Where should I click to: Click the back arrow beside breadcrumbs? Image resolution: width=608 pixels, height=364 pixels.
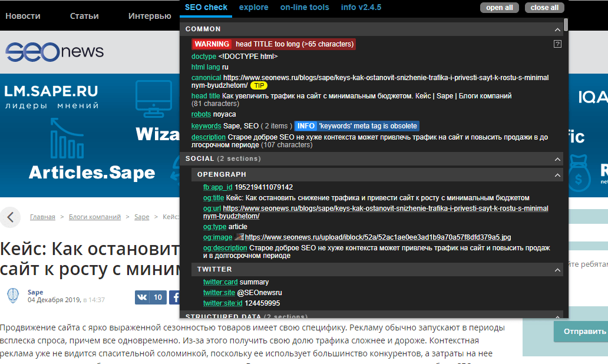click(x=11, y=217)
